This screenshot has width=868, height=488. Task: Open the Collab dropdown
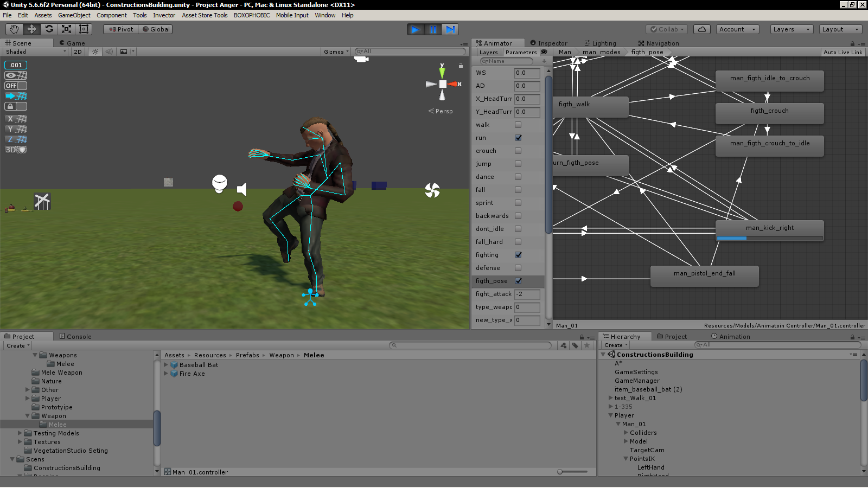coord(667,29)
